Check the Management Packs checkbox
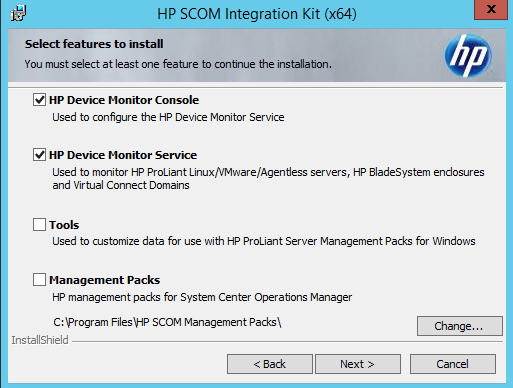The height and width of the screenshot is (388, 513). coord(39,280)
